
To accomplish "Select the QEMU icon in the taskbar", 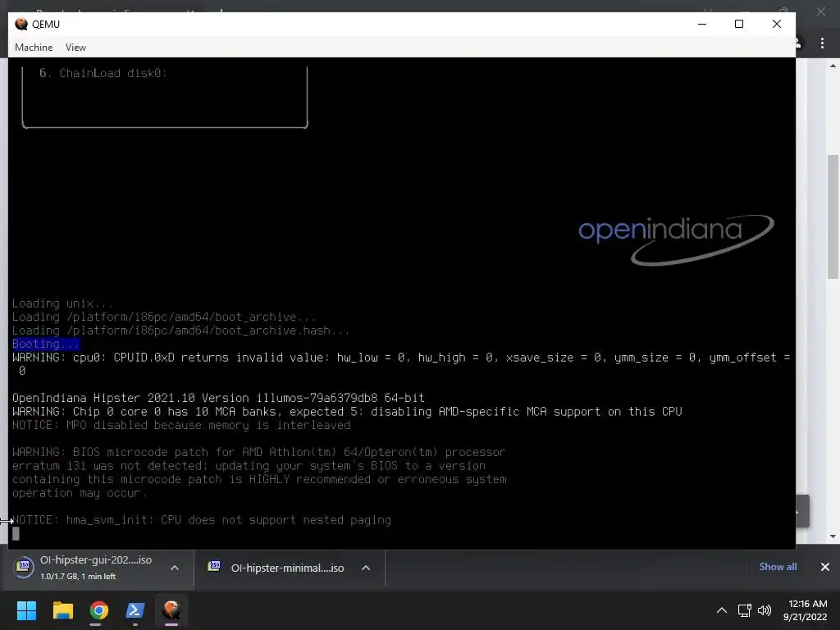I will (171, 610).
